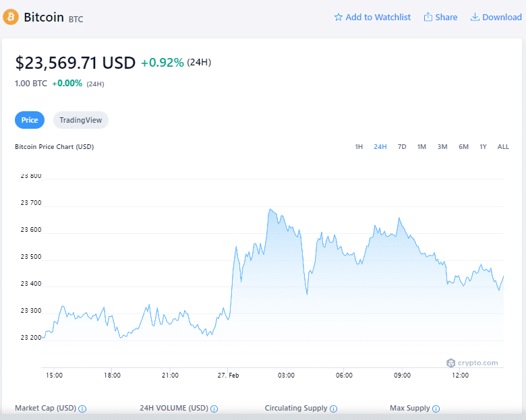Click the Max Supply label
The height and width of the screenshot is (420, 526).
[409, 409]
